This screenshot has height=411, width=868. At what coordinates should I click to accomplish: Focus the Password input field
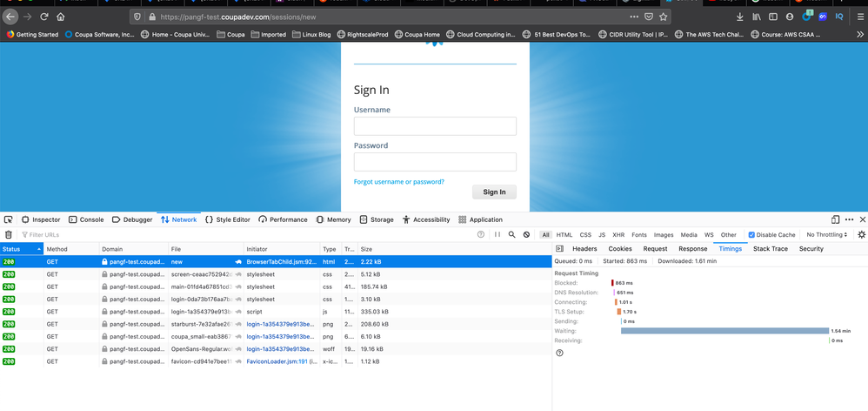[435, 162]
